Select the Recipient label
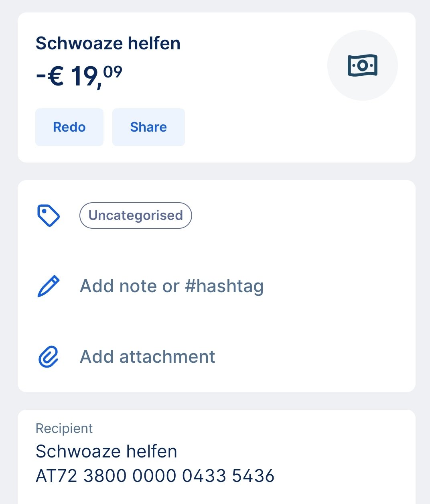The height and width of the screenshot is (504, 430). click(x=64, y=429)
